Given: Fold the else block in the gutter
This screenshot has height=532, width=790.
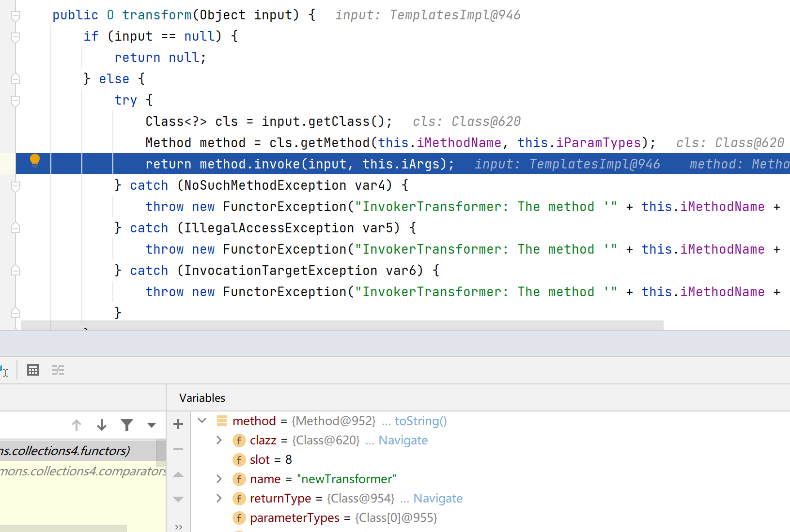Looking at the screenshot, I should click(15, 78).
